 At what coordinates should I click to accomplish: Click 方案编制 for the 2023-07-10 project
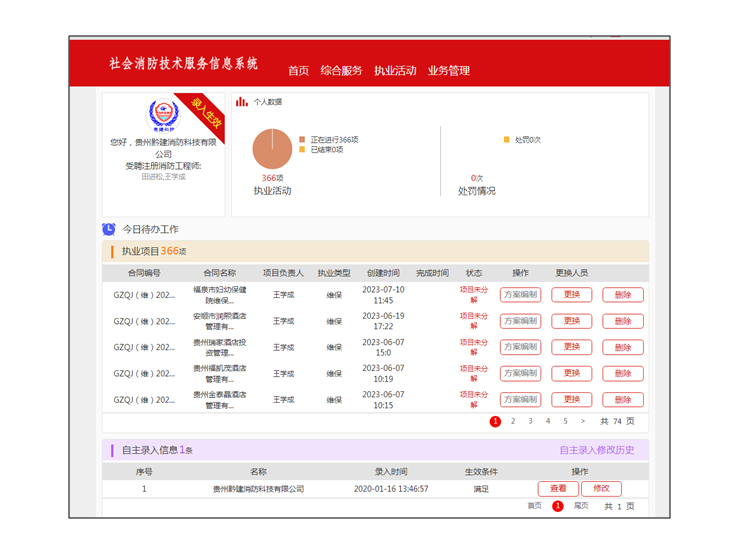click(x=520, y=295)
